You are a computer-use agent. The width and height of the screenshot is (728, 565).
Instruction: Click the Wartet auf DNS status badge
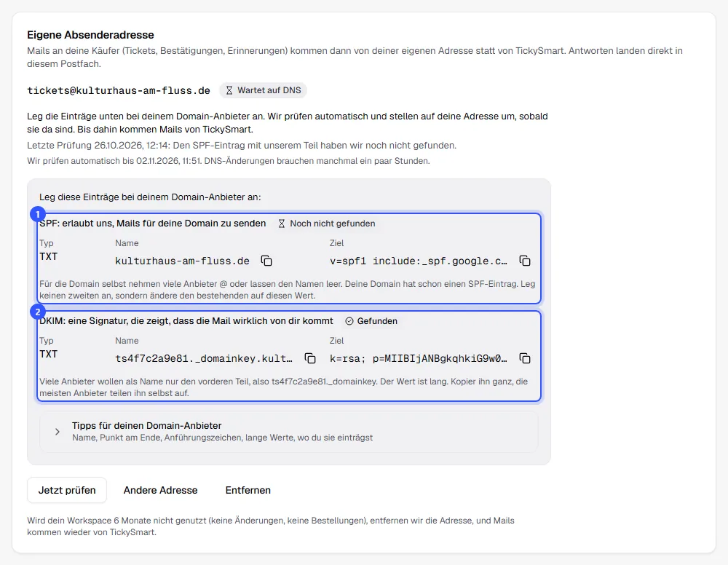tap(264, 90)
